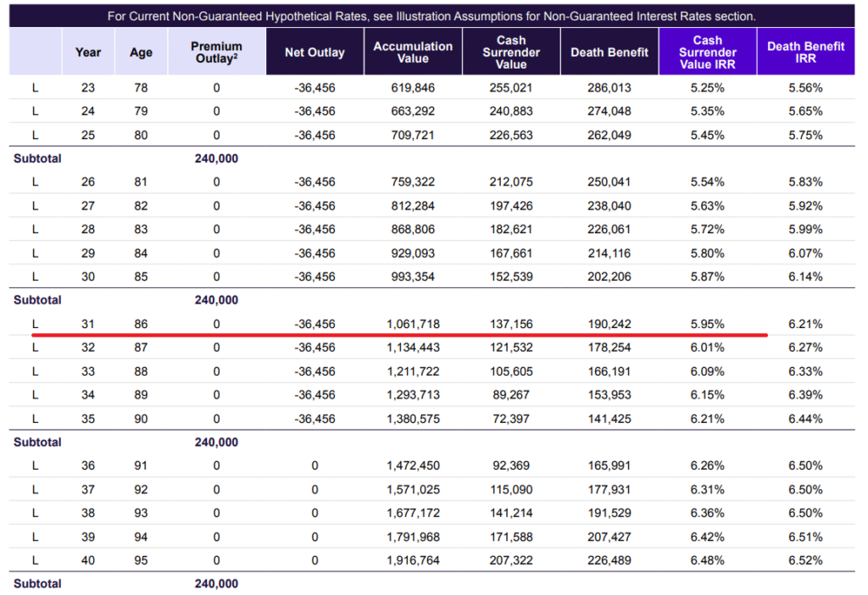Select death benefit 153,953
868x596 pixels.
tap(609, 395)
